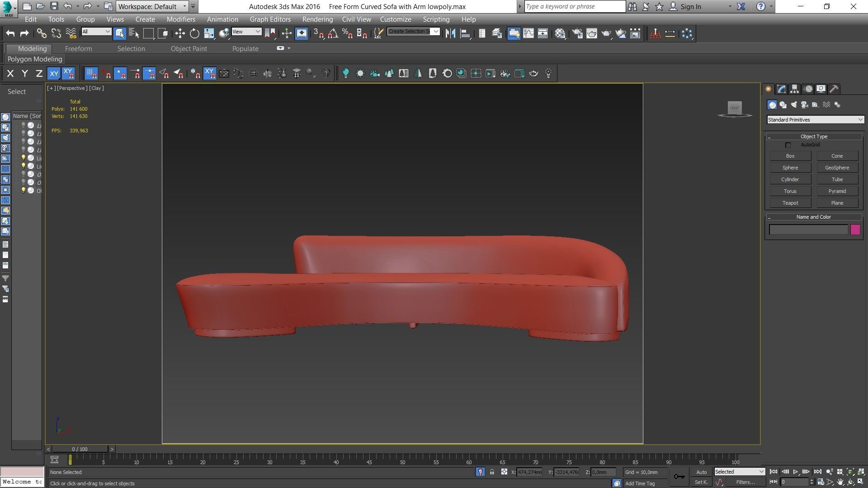
Task: Click Key Filters button
Action: coord(745,483)
